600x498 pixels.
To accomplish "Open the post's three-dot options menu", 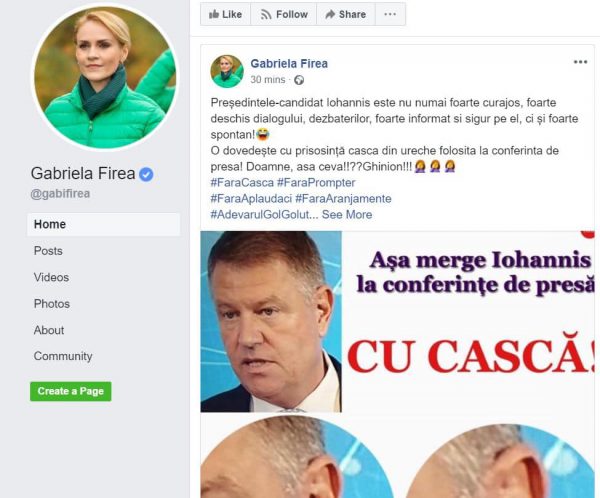I will coord(580,62).
